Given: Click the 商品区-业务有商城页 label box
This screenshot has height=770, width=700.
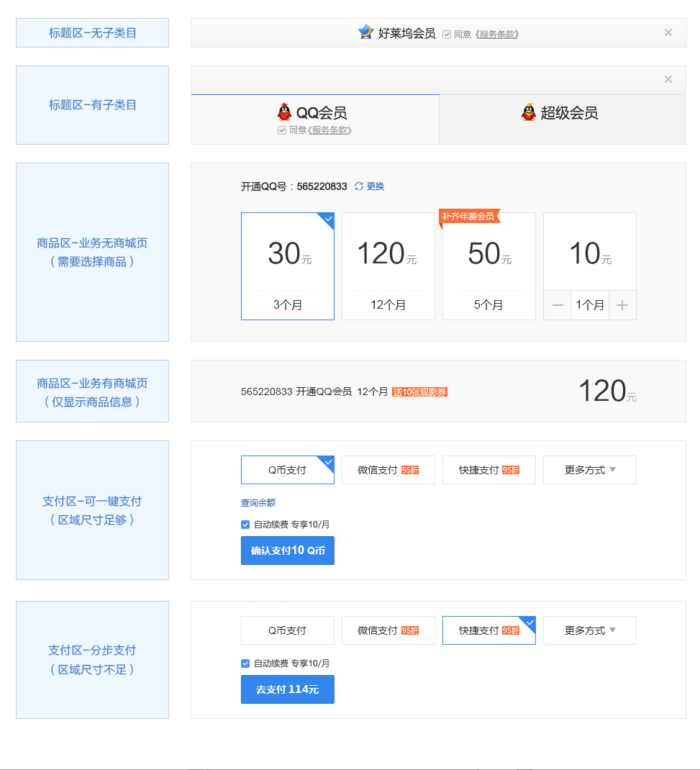Looking at the screenshot, I should (92, 391).
